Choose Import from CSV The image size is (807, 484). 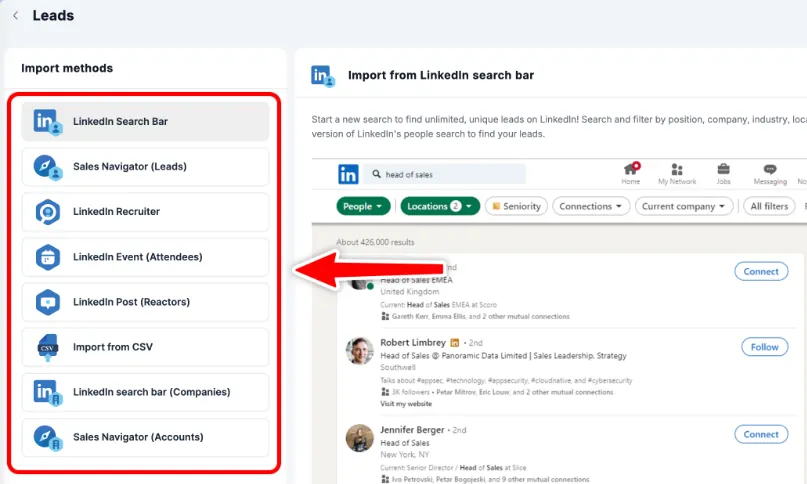pos(145,347)
